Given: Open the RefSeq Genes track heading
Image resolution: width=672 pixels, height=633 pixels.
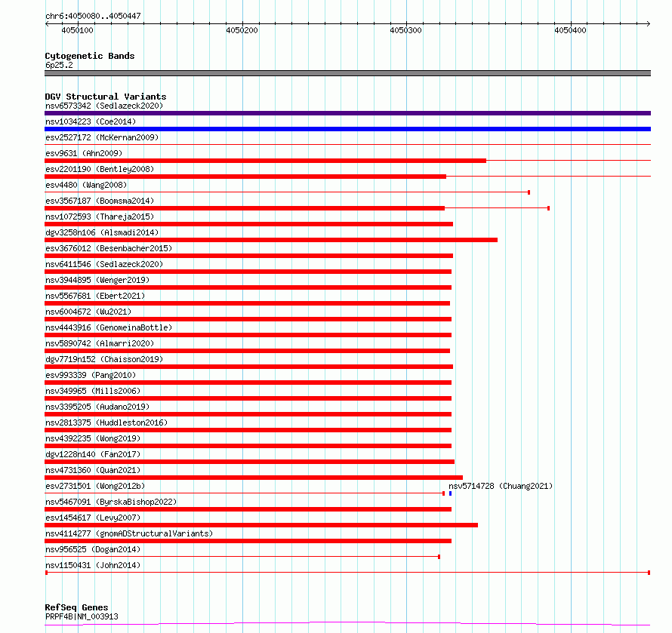Looking at the screenshot, I should pyautogui.click(x=76, y=607).
